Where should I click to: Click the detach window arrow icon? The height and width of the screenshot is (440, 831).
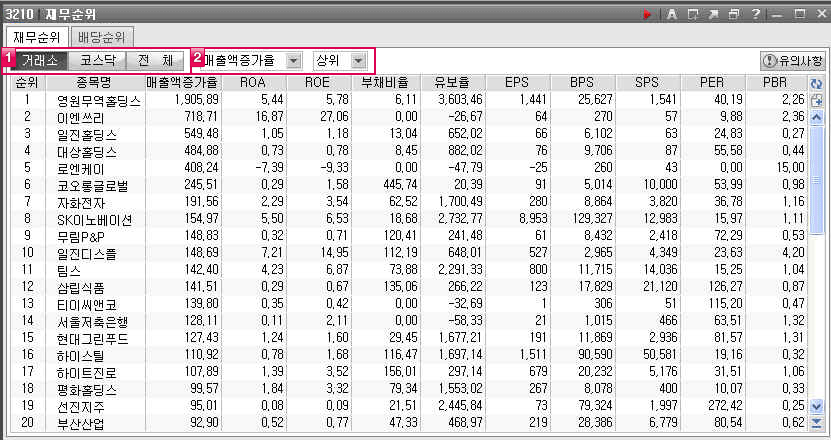click(713, 14)
